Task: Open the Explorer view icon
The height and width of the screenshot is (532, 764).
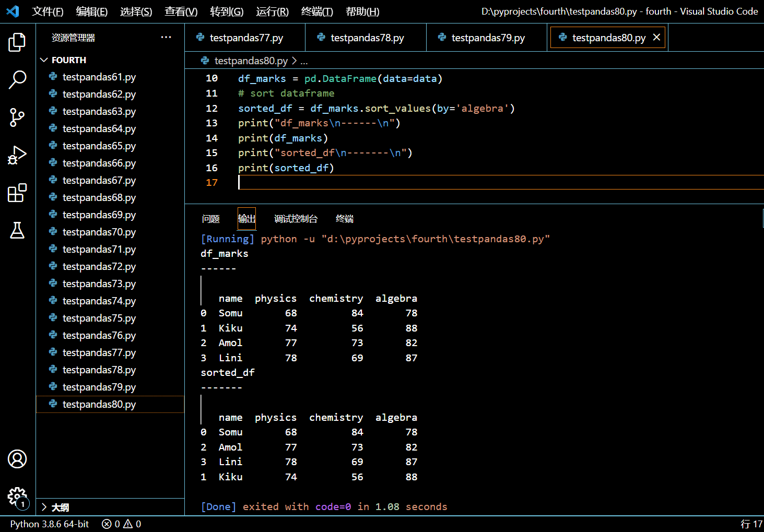Action: coord(17,42)
